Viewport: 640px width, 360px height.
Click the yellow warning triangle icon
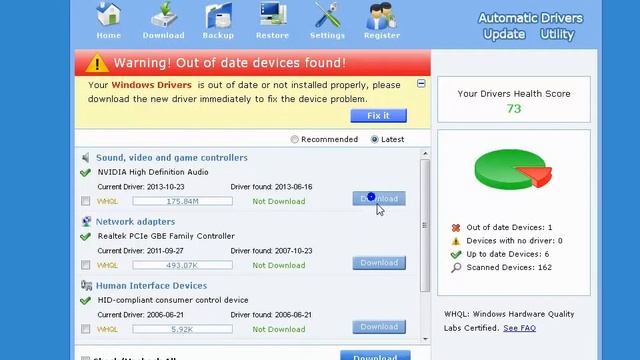[97, 63]
